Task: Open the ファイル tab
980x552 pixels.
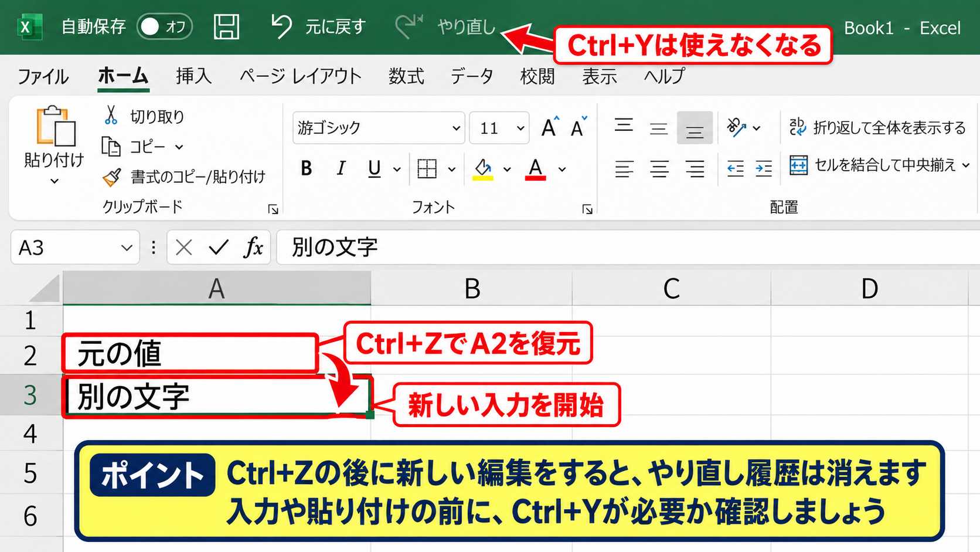Action: (43, 76)
